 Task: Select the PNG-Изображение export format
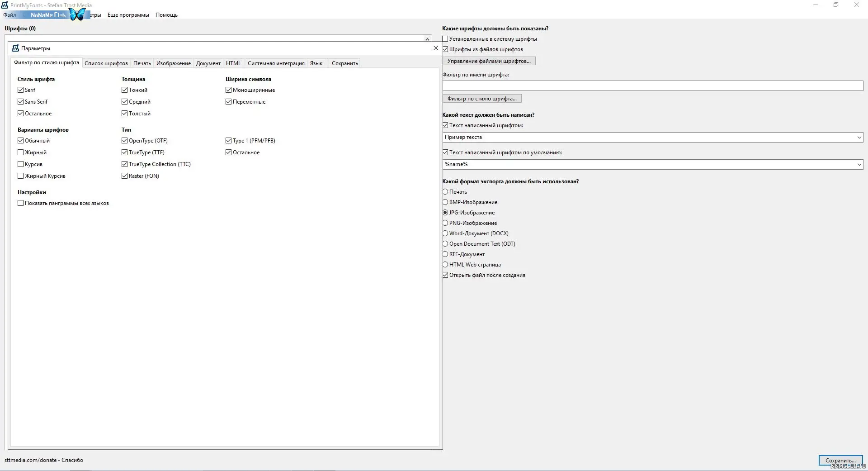pos(445,223)
